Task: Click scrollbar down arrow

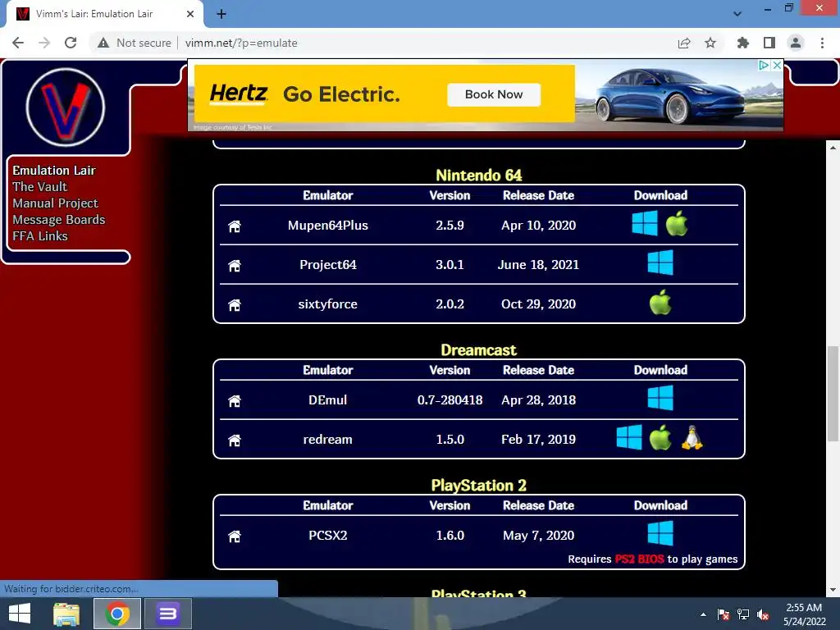Action: [833, 590]
